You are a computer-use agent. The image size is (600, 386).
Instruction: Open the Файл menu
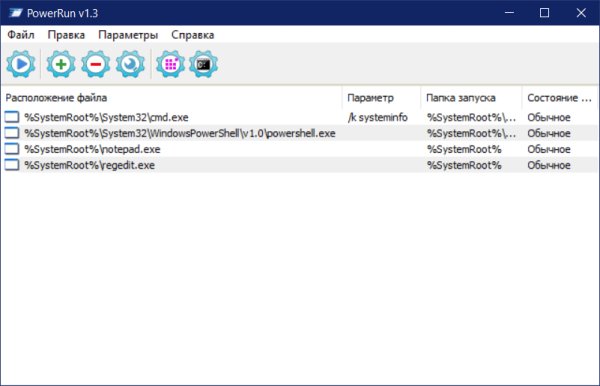click(x=21, y=35)
